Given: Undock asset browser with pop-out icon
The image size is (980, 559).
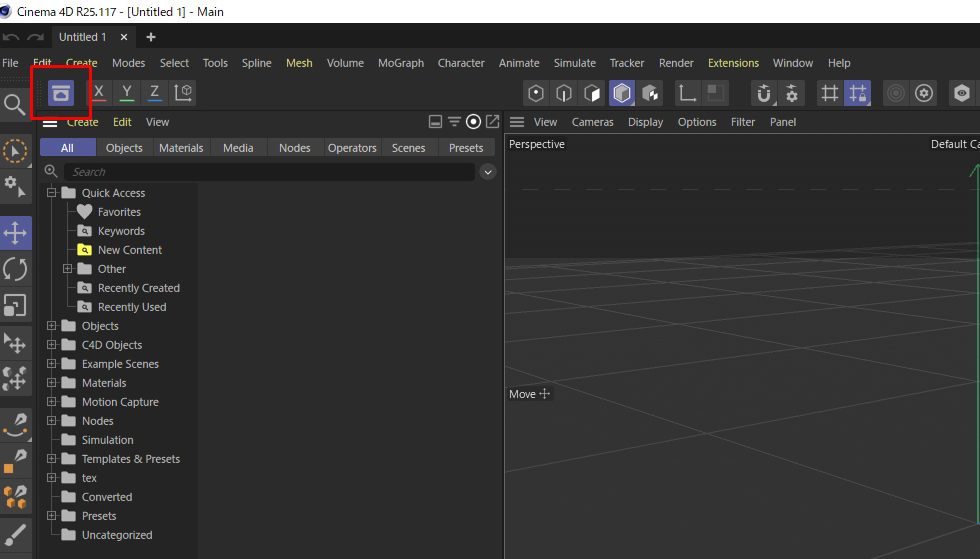Looking at the screenshot, I should point(492,121).
